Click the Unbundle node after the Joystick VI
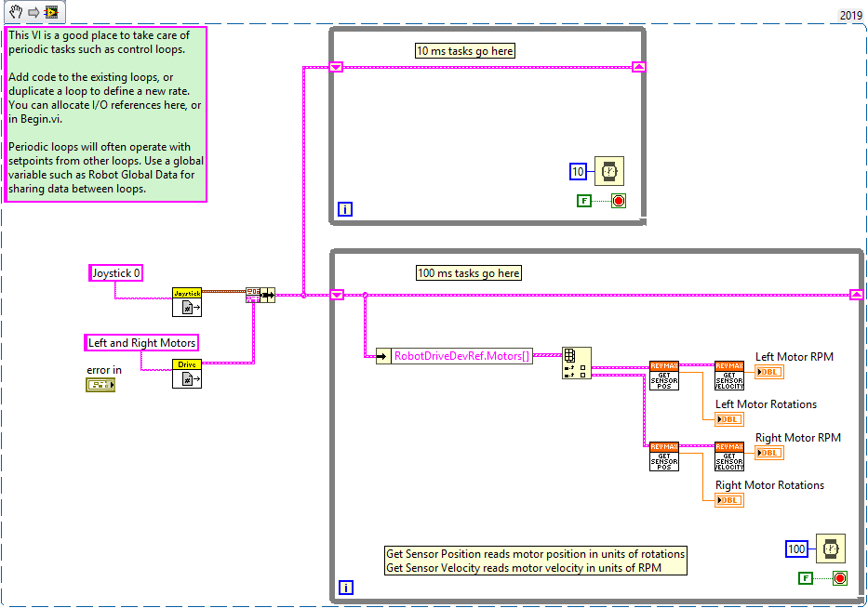Screen dimensions: 868x608 253,295
